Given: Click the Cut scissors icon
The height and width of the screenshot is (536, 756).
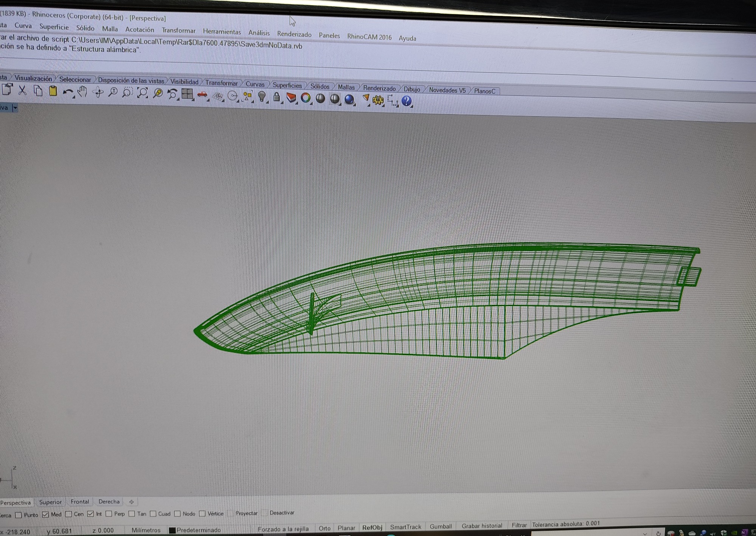Looking at the screenshot, I should (23, 90).
